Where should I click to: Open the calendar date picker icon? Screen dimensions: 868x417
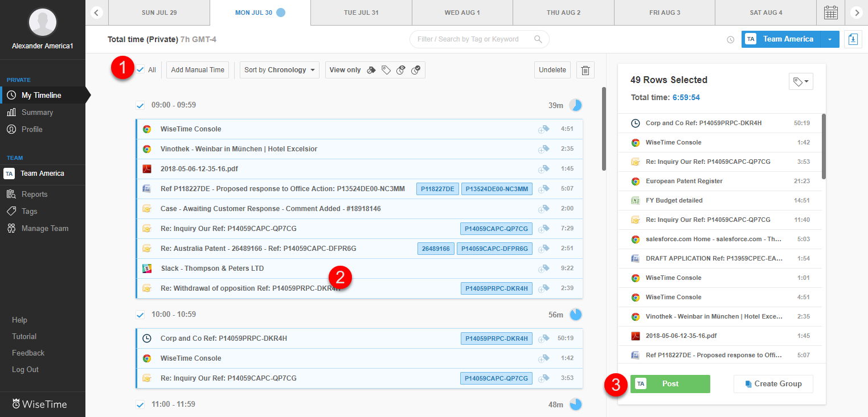[x=831, y=13]
